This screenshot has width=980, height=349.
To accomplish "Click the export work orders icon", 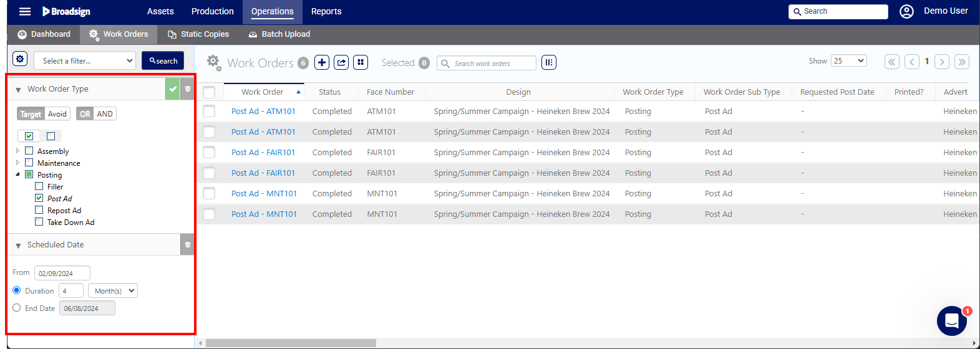I will (x=341, y=62).
